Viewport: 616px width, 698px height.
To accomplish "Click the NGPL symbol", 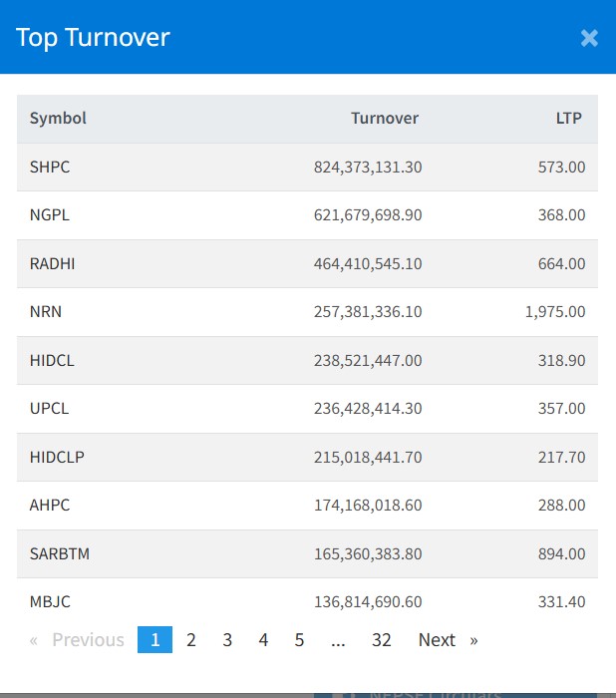I will [50, 215].
